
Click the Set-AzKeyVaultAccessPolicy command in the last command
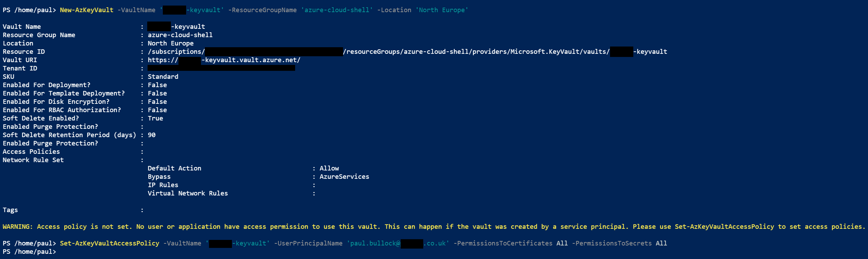tap(109, 243)
